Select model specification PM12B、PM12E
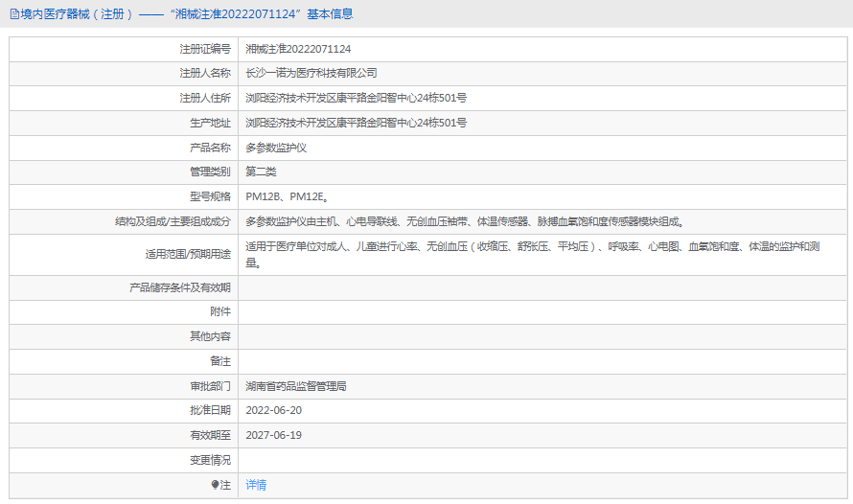Viewport: 853px width, 504px height. pyautogui.click(x=287, y=196)
